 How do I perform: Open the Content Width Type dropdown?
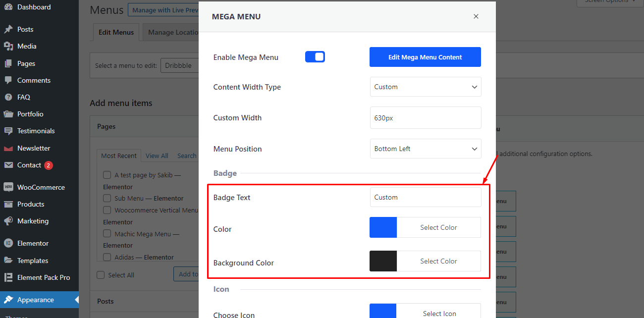tap(425, 87)
